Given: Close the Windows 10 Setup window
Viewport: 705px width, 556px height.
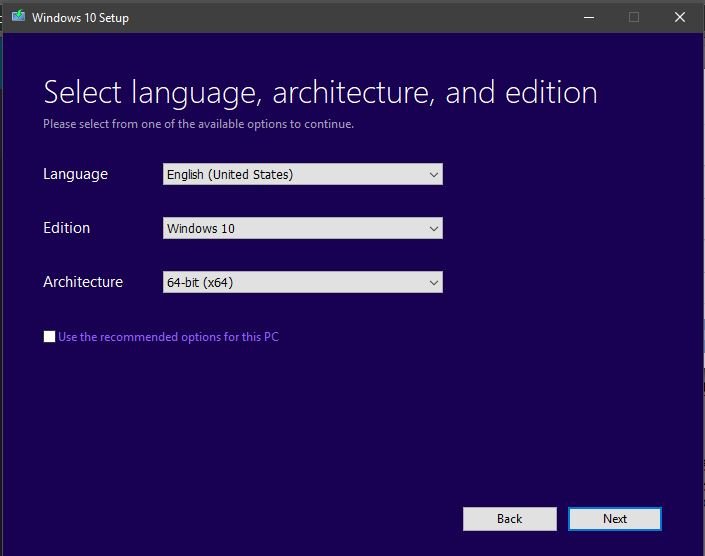Looking at the screenshot, I should click(x=680, y=18).
